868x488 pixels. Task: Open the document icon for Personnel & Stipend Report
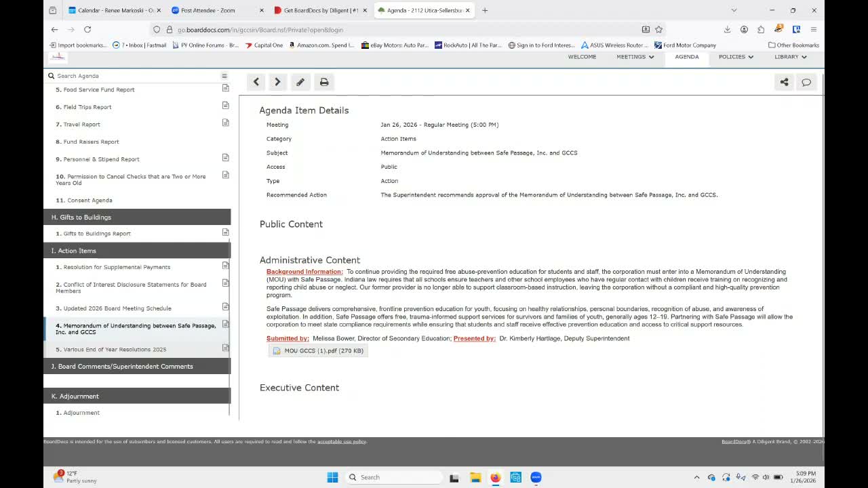226,158
